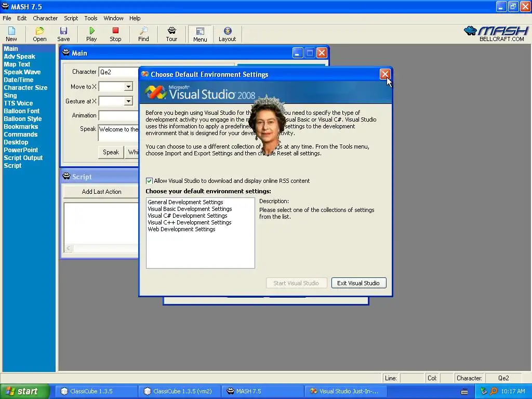This screenshot has width=532, height=399.
Task: Switch to first ClassiCube 1.3.5 taskbar item
Action: pos(96,391)
